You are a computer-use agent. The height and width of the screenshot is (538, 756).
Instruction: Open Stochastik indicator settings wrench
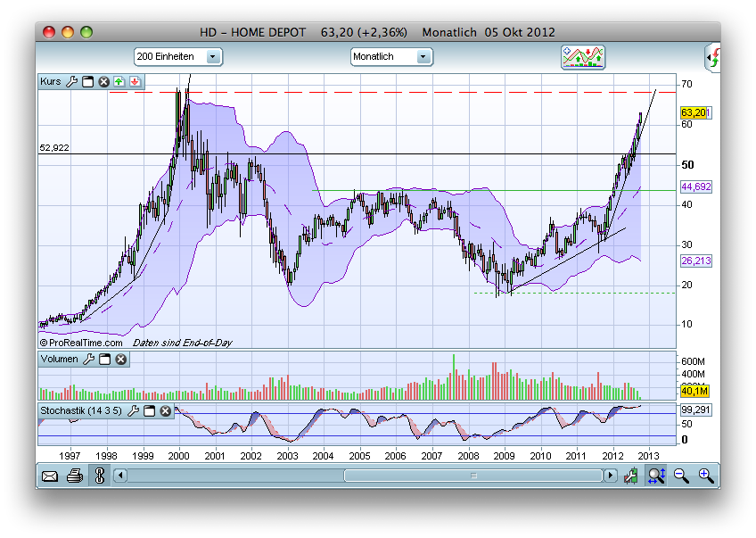tap(133, 411)
